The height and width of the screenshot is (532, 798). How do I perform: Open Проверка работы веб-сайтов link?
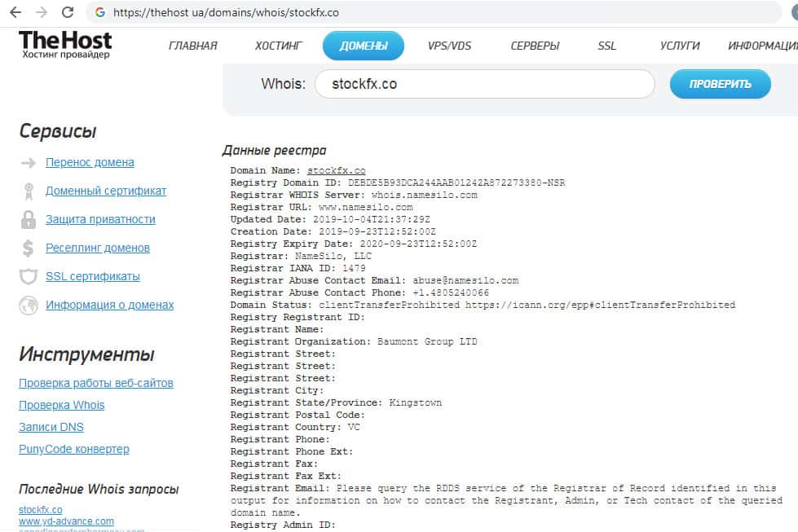tap(95, 383)
